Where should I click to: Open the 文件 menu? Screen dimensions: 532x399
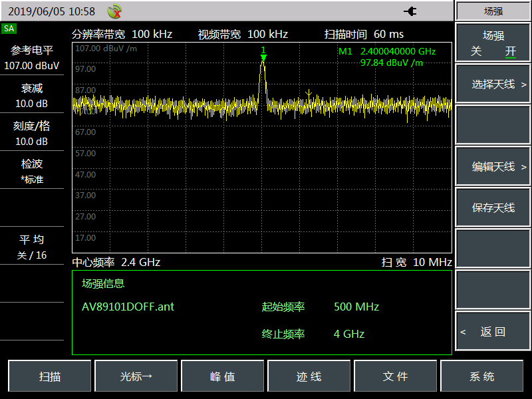click(x=396, y=376)
